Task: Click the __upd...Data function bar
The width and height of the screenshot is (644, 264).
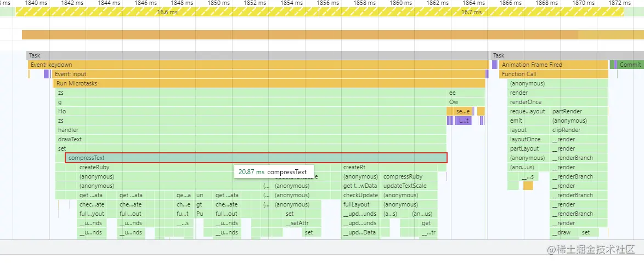Action: tap(361, 232)
